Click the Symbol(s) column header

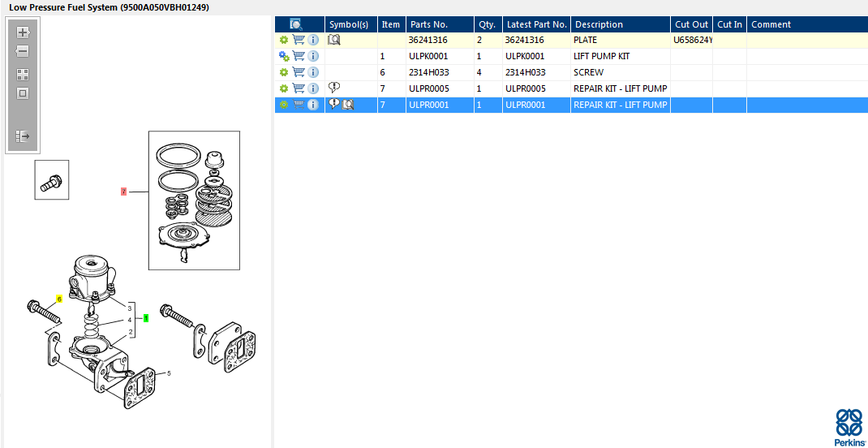351,24
